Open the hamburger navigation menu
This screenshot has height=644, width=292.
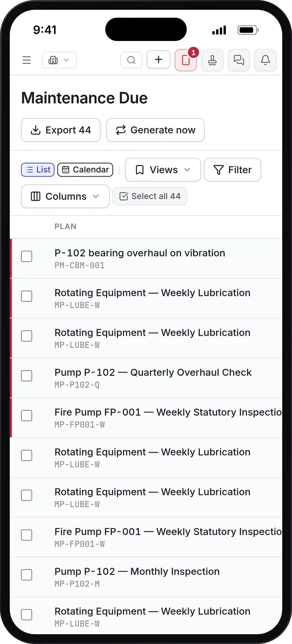point(27,60)
